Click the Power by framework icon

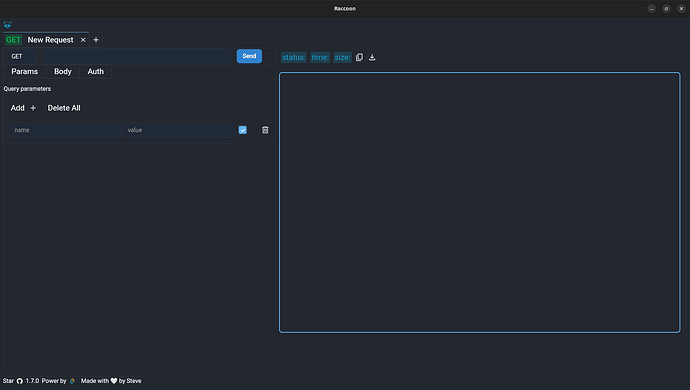pos(72,381)
